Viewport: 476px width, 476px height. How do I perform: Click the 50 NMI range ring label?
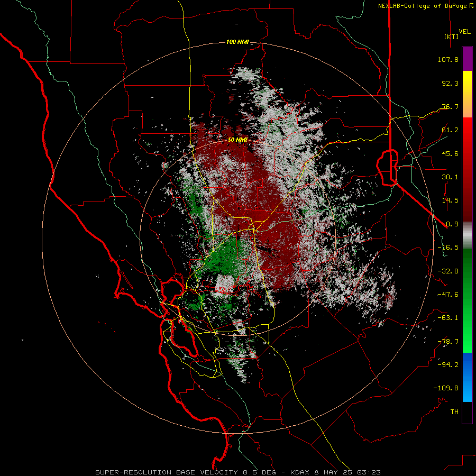click(x=237, y=140)
